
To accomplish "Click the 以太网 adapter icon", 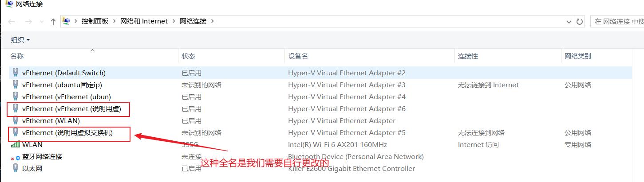I will point(16,168).
